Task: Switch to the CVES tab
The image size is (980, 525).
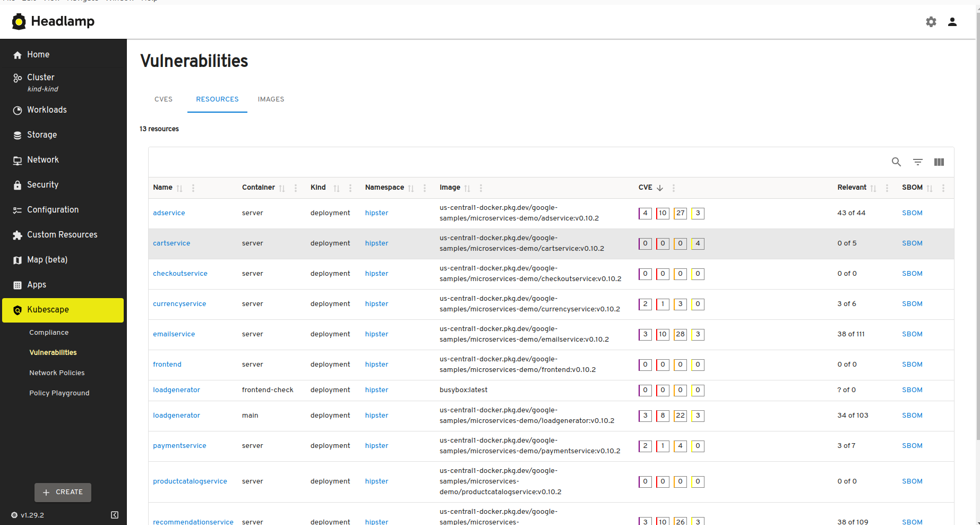Action: (164, 99)
